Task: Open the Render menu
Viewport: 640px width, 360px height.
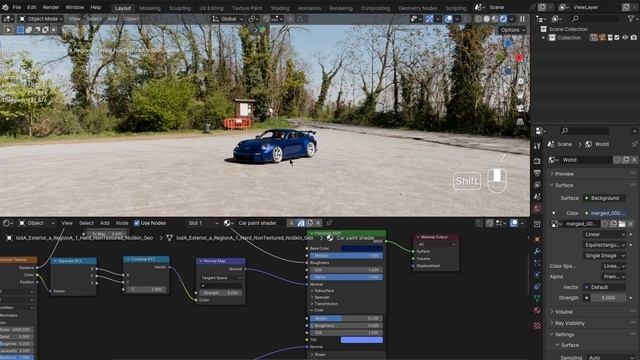Action: (51, 7)
